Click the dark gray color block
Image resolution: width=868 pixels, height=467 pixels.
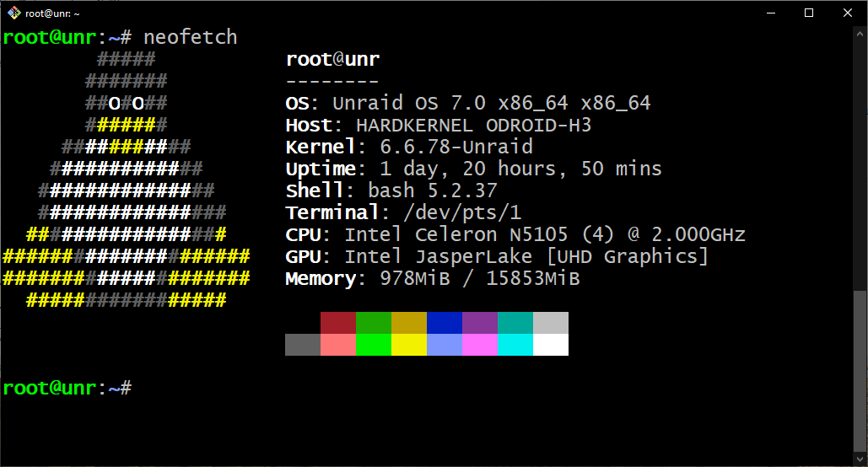[303, 345]
